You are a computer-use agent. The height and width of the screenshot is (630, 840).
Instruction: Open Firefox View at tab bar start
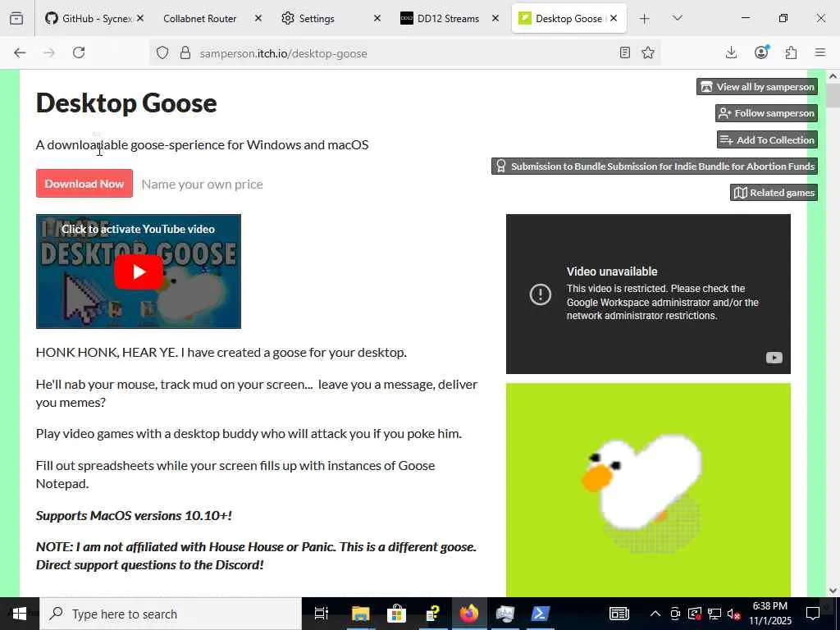[16, 18]
